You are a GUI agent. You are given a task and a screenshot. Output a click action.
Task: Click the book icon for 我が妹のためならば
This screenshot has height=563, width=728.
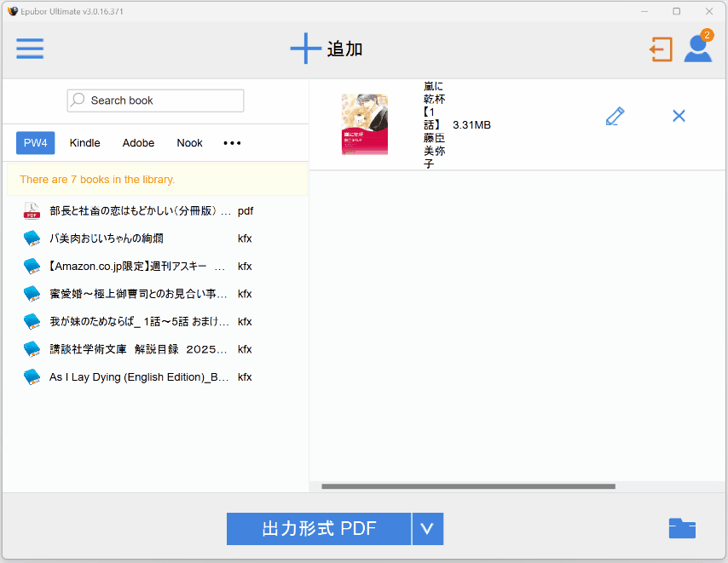click(x=32, y=321)
